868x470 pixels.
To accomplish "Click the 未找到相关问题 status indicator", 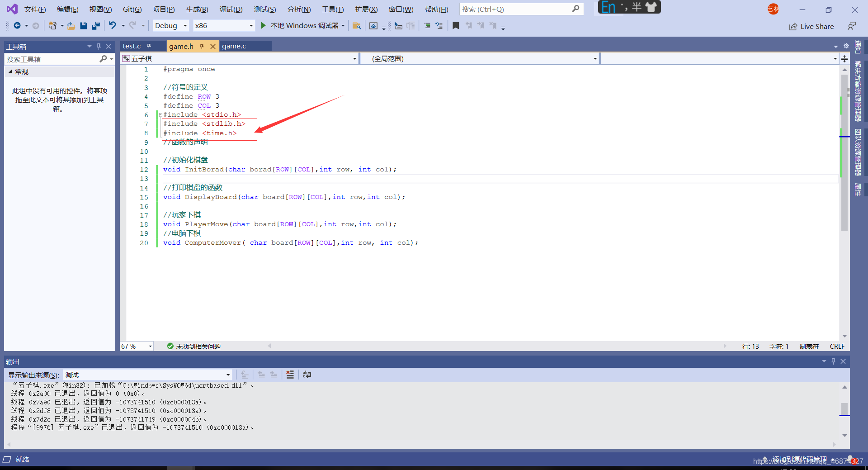I will (x=193, y=347).
